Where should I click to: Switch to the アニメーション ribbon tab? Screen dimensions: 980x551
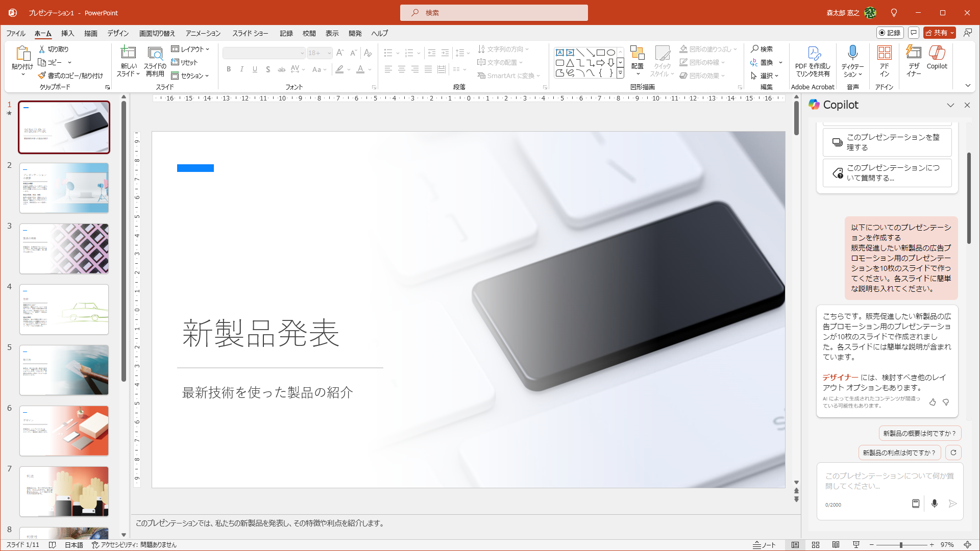(202, 33)
